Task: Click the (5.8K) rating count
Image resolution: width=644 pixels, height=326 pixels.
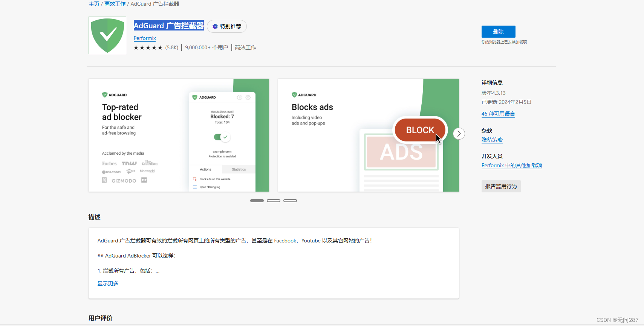Action: [172, 47]
